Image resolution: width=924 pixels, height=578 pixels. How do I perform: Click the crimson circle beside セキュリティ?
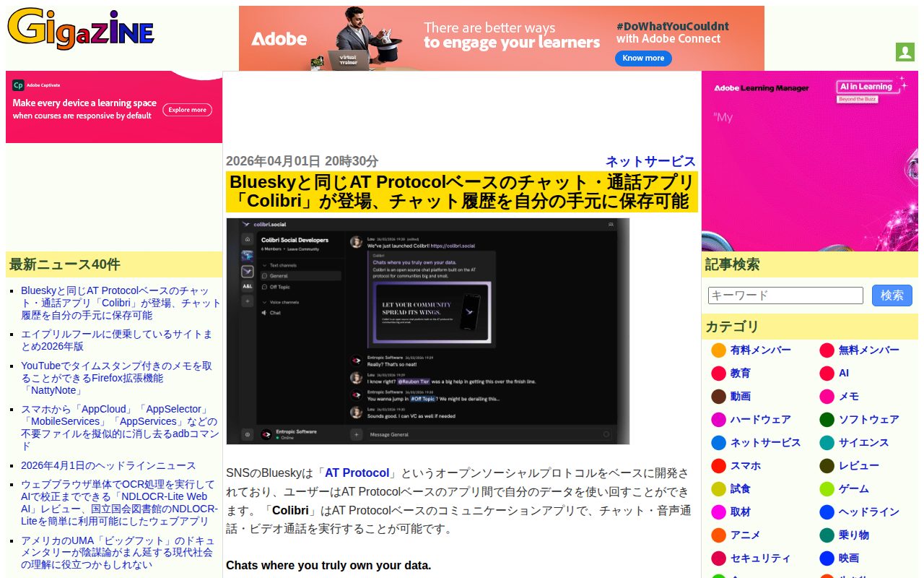point(718,558)
